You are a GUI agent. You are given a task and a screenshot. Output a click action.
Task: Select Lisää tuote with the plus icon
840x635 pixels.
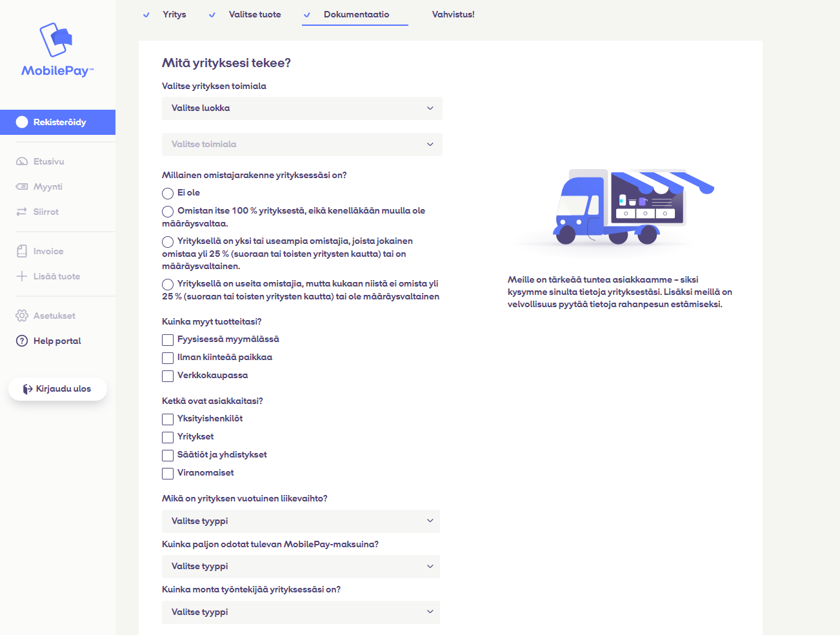tap(21, 276)
